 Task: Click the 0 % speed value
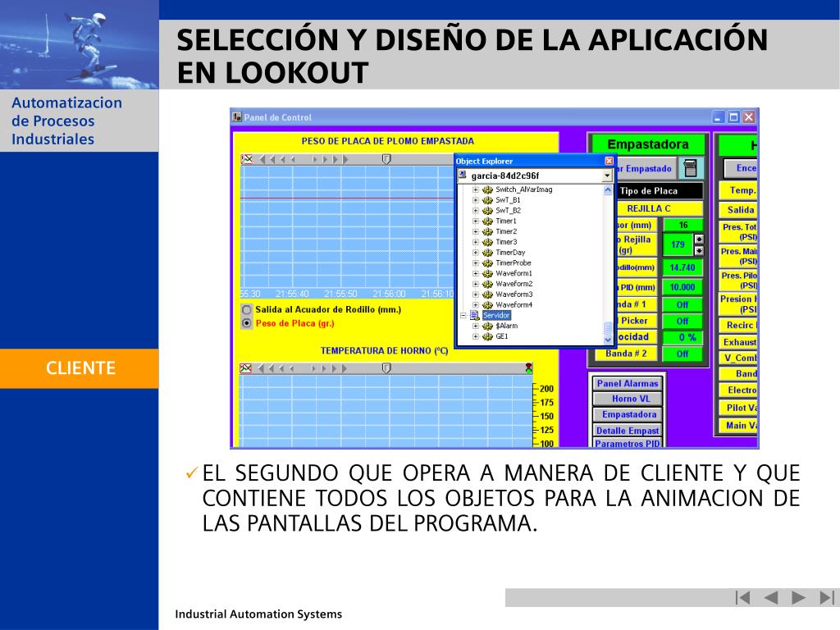(x=682, y=337)
